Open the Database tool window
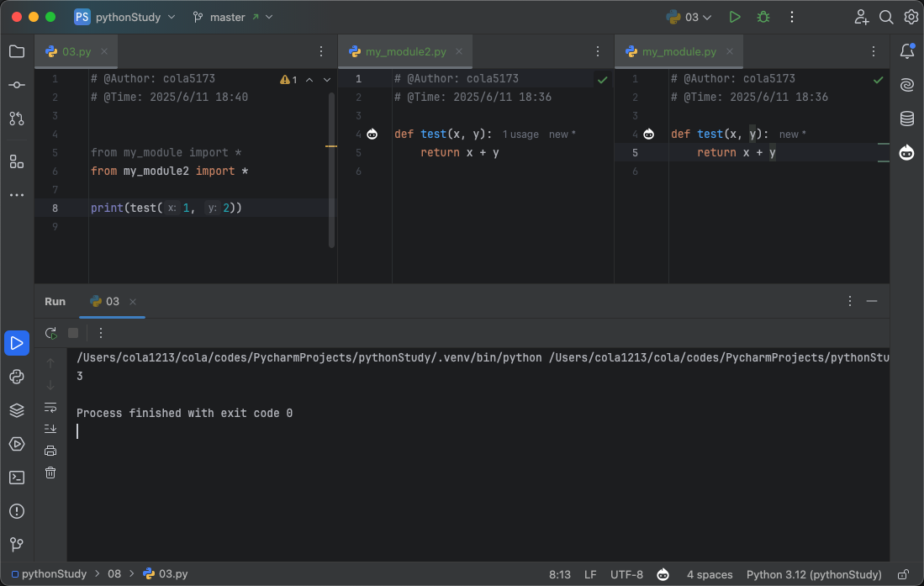 pyautogui.click(x=907, y=119)
